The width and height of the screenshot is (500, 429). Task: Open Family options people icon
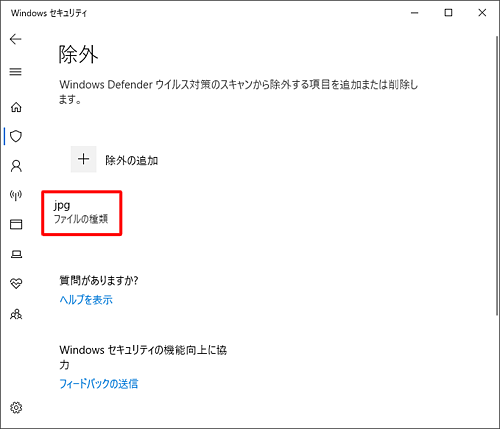click(16, 314)
